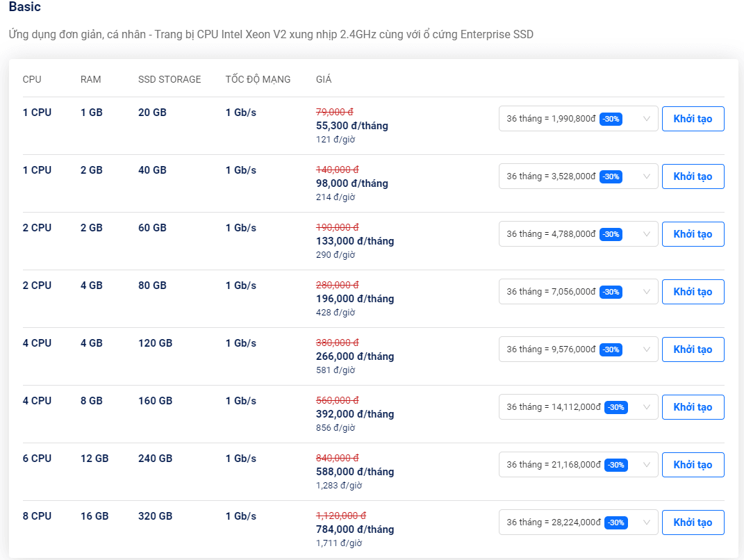
Task: Launch the 6 CPU 12 GB plan
Action: point(693,465)
